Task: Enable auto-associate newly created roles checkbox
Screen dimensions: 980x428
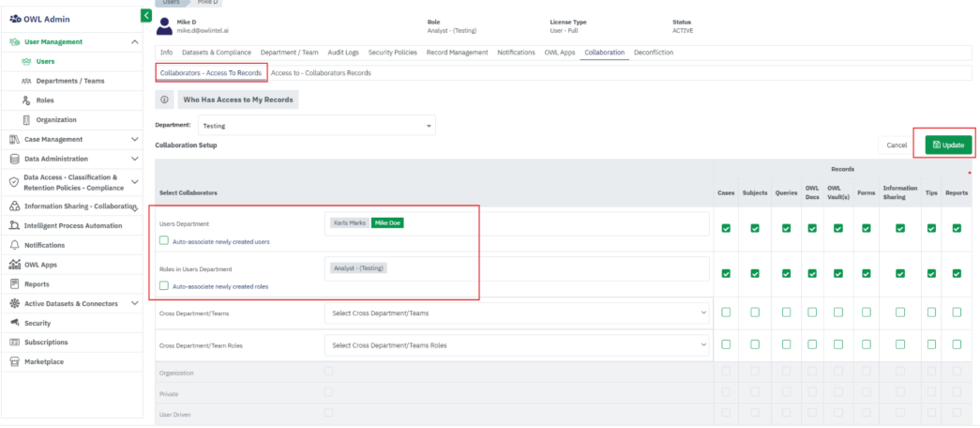Action: tap(164, 285)
